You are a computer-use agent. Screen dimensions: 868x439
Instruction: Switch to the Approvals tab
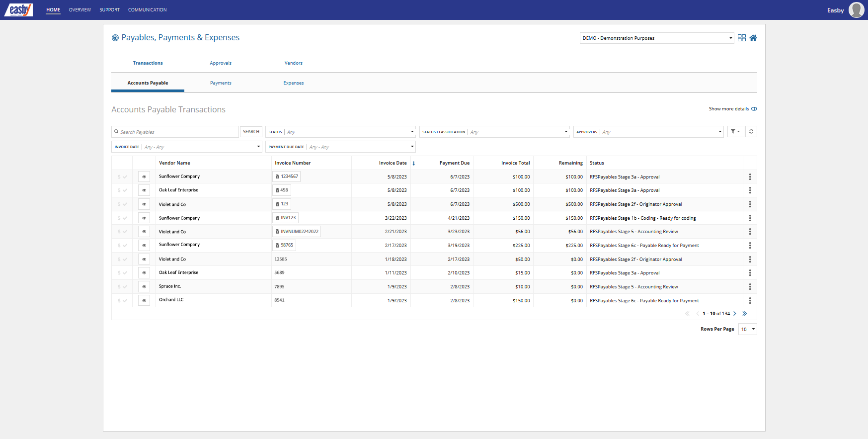(x=221, y=63)
